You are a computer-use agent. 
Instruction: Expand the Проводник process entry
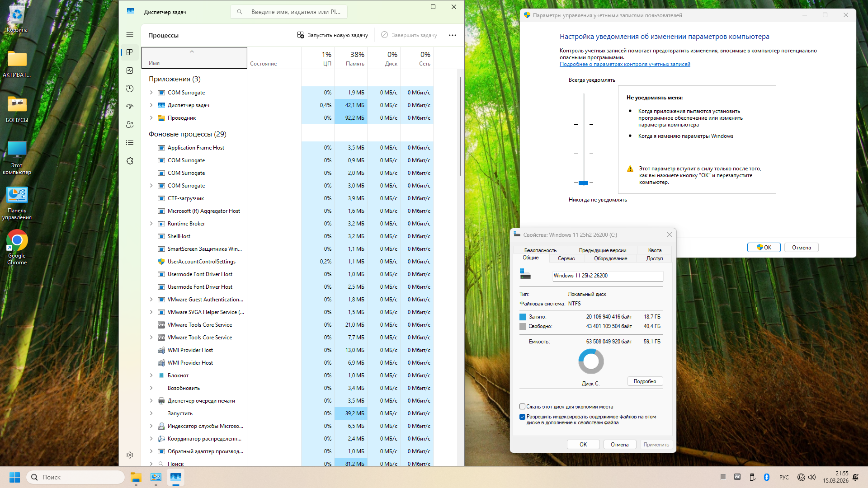click(x=151, y=118)
